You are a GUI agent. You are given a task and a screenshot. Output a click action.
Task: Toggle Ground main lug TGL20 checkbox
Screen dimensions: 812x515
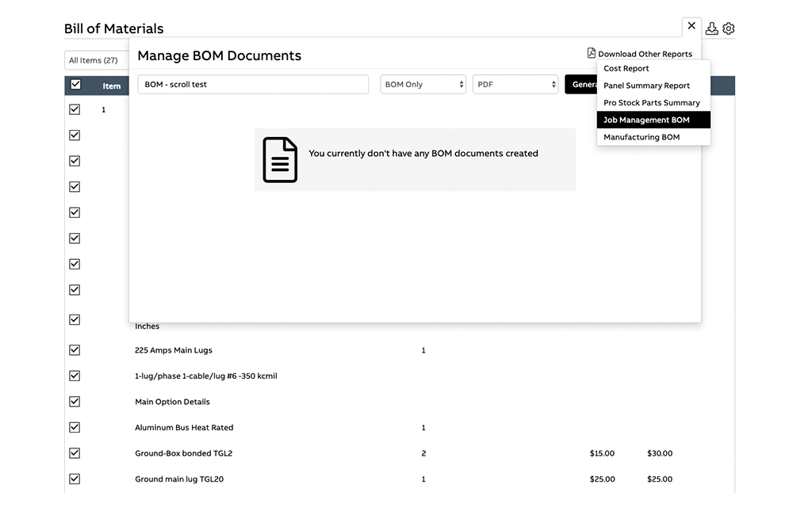75,479
